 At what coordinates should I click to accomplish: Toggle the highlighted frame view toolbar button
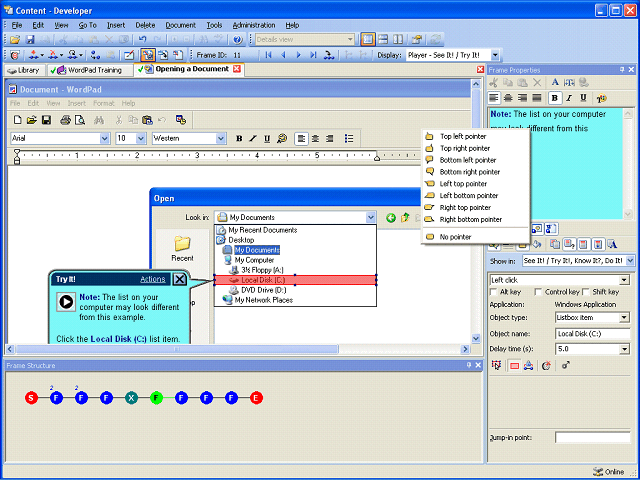[x=147, y=55]
